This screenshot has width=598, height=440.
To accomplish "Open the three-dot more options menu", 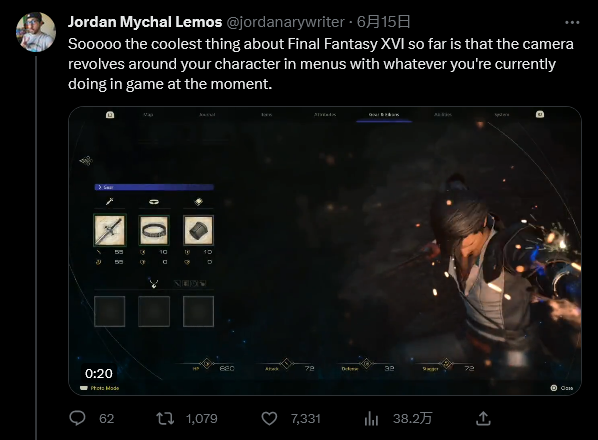I will 572,23.
